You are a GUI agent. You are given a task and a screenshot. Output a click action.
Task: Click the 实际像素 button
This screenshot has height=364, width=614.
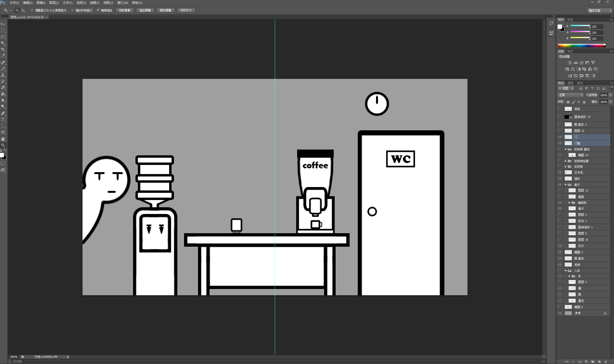tap(125, 10)
